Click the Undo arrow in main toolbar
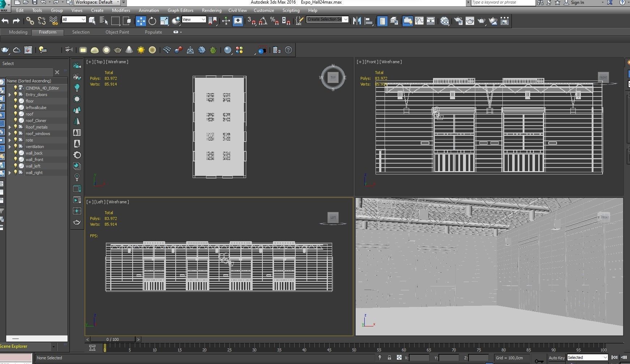The width and height of the screenshot is (630, 364). (5, 21)
